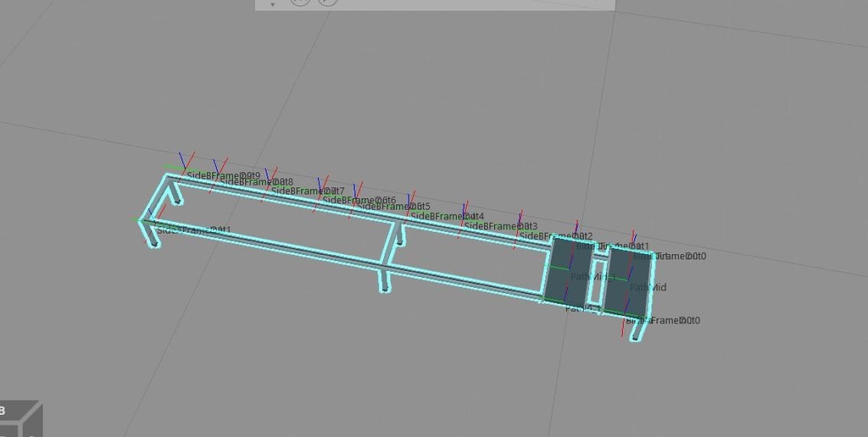Select the SideBFrame label ending in 2
The height and width of the screenshot is (437, 868).
tap(556, 236)
